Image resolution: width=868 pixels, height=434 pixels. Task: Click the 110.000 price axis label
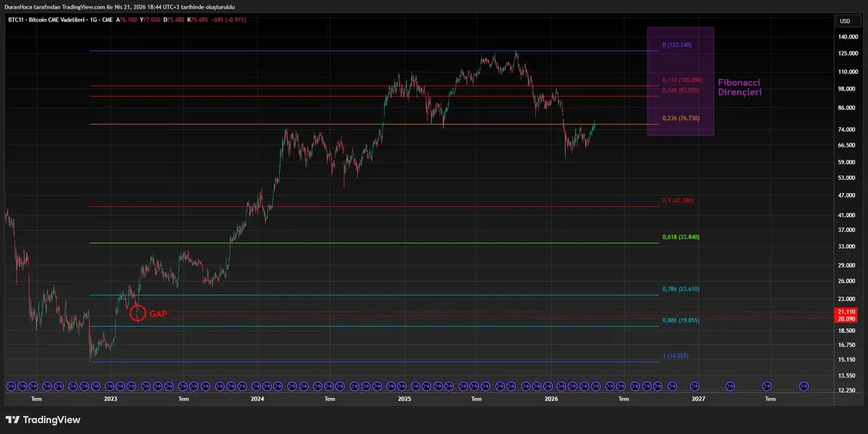tap(847, 72)
